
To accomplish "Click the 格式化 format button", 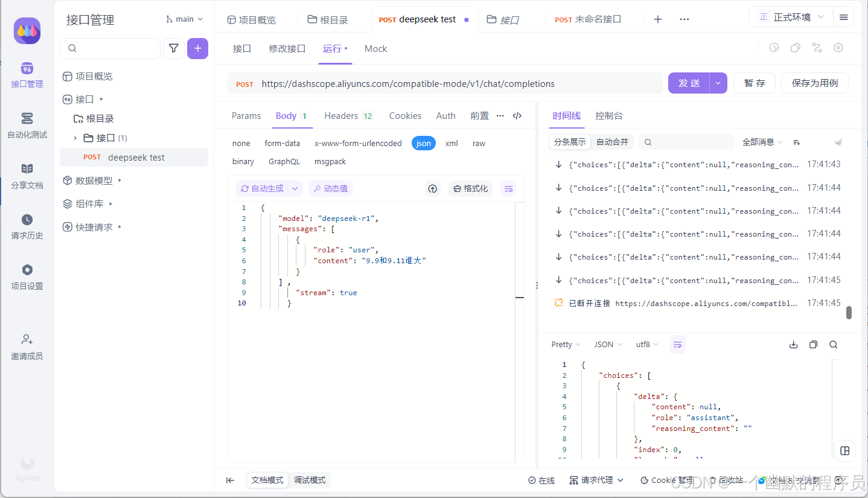I will pyautogui.click(x=470, y=189).
